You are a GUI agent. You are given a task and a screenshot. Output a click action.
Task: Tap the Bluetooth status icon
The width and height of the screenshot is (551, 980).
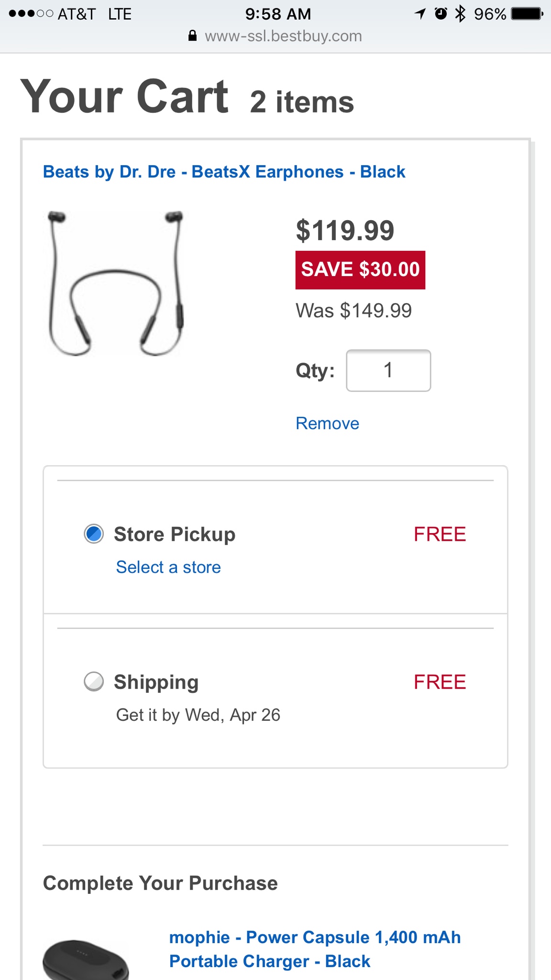coord(460,14)
